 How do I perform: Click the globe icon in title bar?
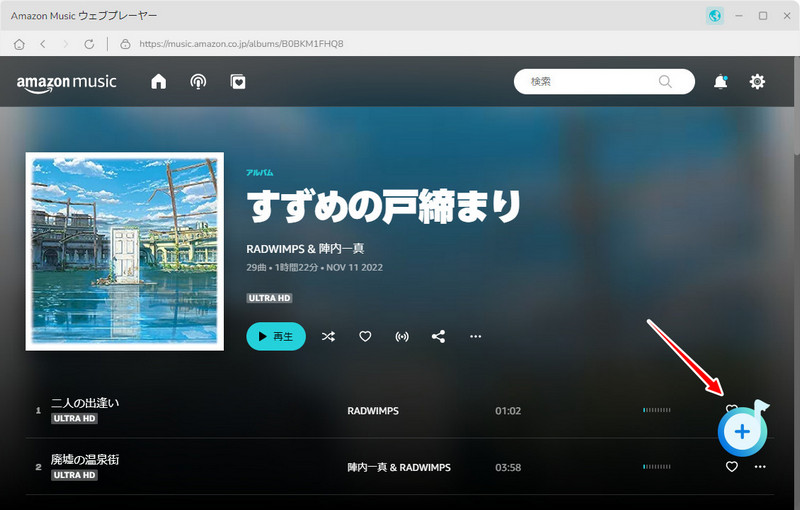pos(715,16)
